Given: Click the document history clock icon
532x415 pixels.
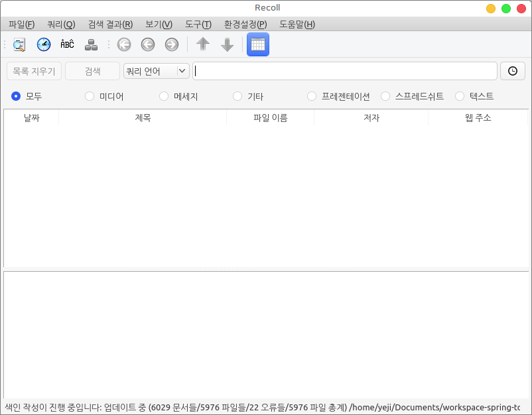Looking at the screenshot, I should tap(44, 44).
